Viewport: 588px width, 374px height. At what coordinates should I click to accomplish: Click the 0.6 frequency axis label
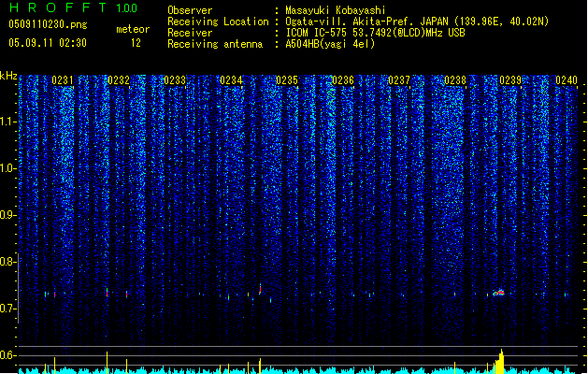(8, 355)
